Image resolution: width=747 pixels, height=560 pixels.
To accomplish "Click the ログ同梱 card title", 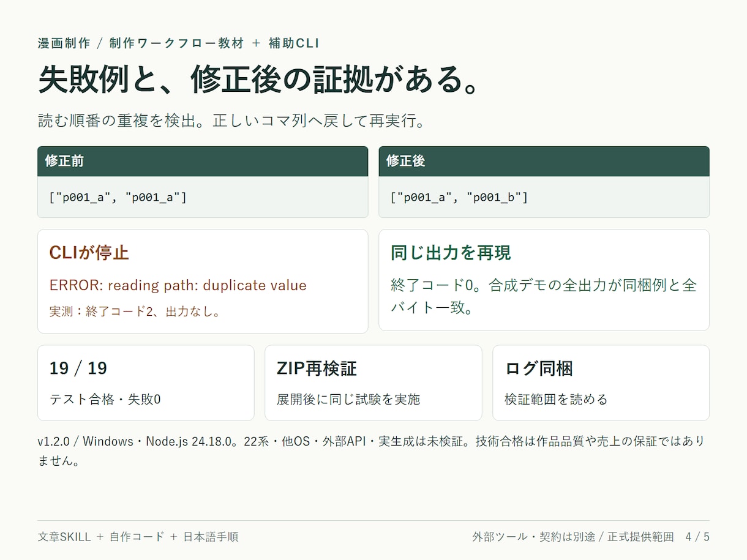I will tap(539, 368).
